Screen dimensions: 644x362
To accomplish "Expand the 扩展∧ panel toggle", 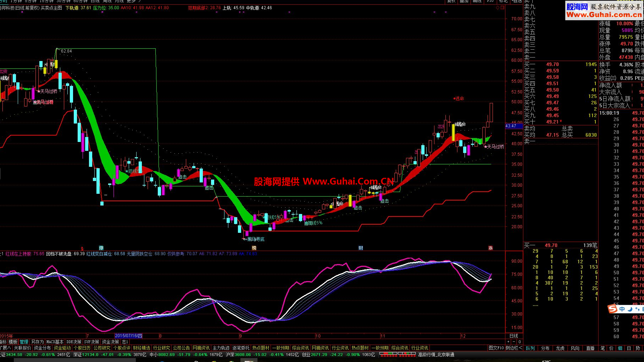I will point(6,348).
